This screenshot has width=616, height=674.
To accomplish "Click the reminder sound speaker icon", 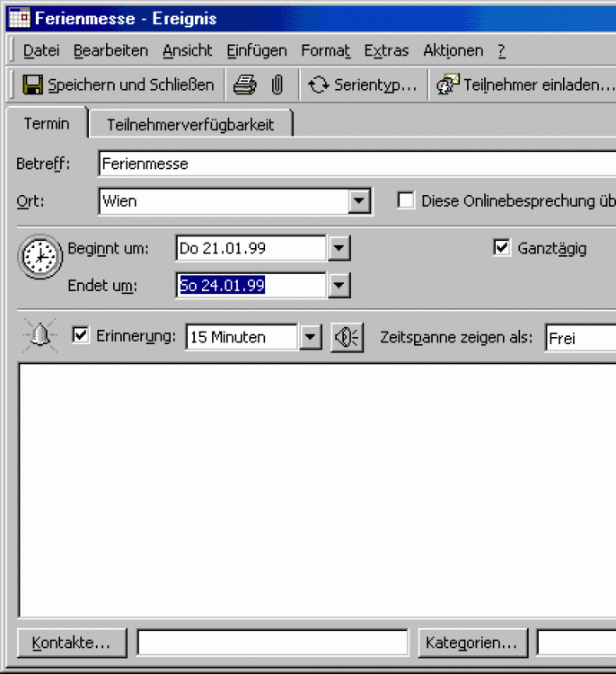I will click(x=347, y=337).
